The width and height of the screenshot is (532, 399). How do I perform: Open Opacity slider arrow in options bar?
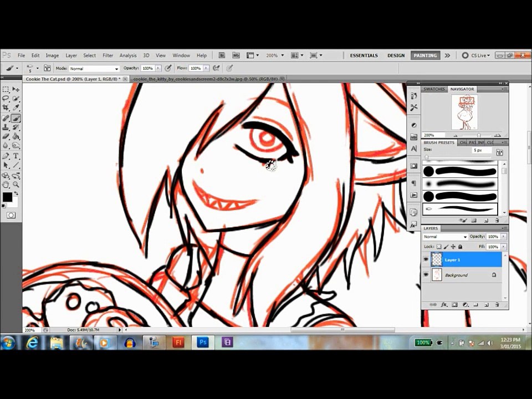158,68
